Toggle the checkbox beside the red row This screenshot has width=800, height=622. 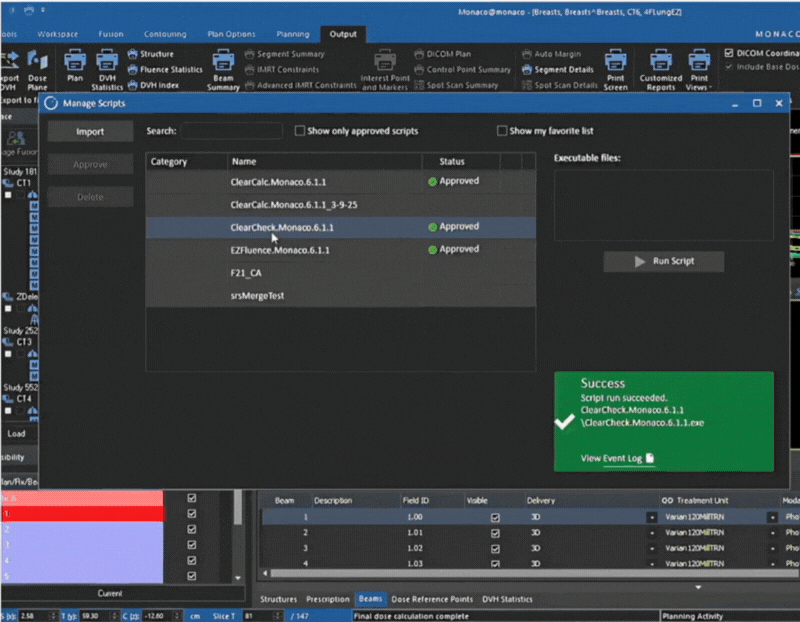click(192, 514)
